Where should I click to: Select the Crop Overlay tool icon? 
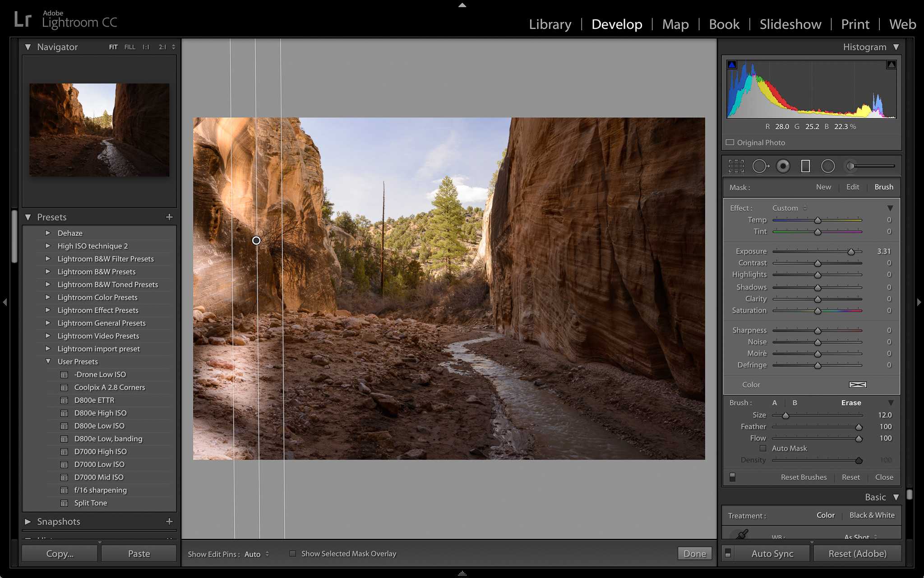(x=735, y=166)
